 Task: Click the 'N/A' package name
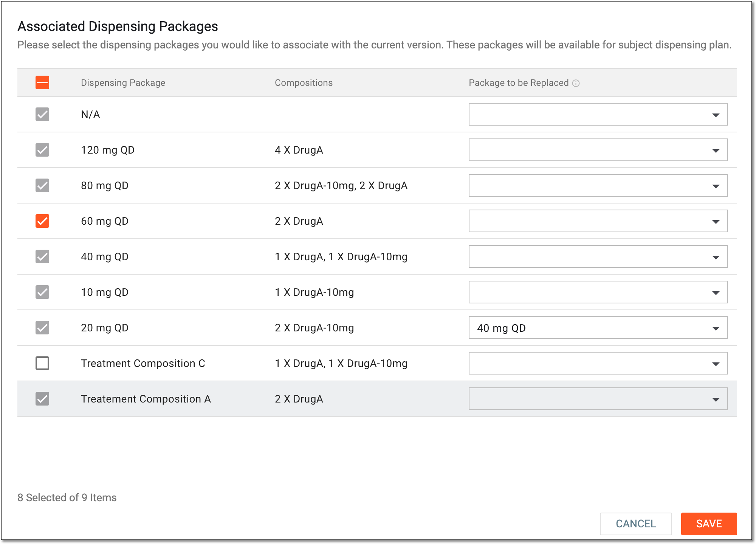point(90,115)
